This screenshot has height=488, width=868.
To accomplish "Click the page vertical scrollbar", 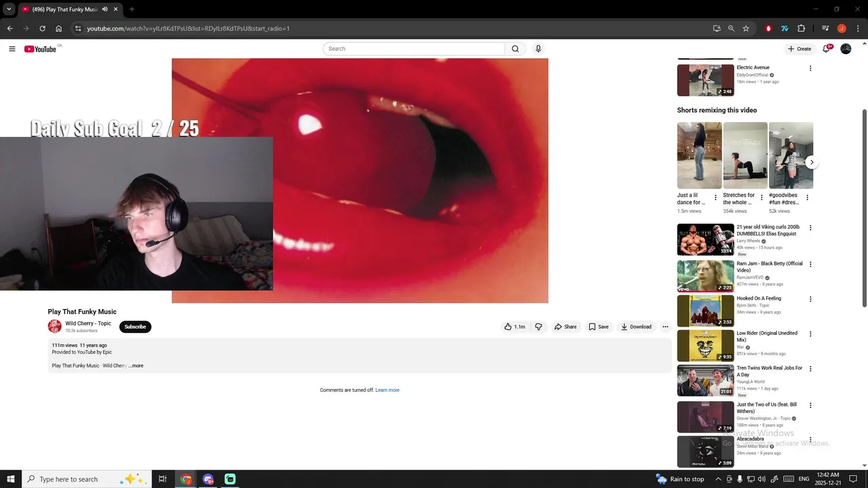I will (863, 207).
